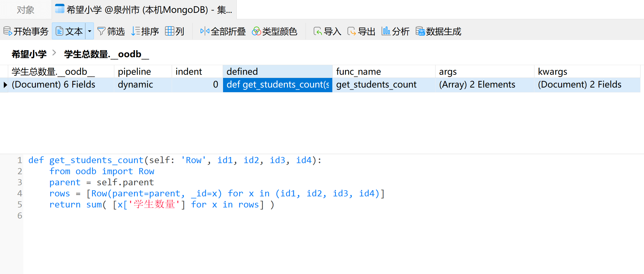Click the breadcrumb chevron after 希望小学
The height and width of the screenshot is (274, 644).
(x=54, y=53)
